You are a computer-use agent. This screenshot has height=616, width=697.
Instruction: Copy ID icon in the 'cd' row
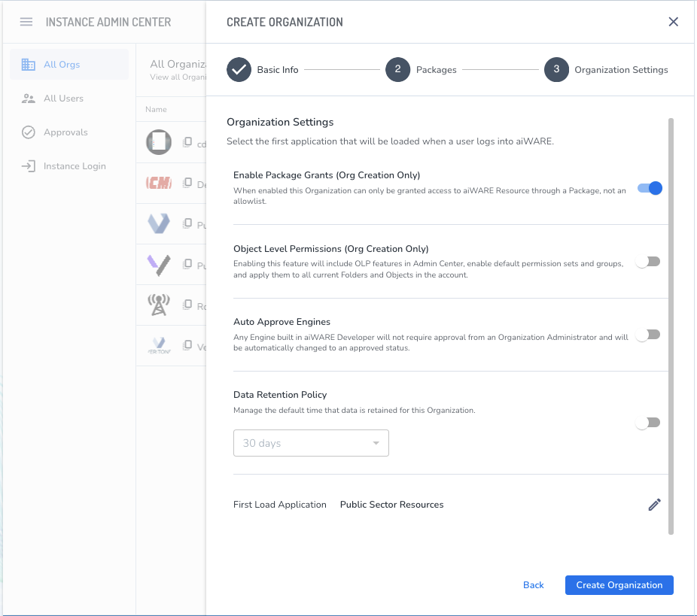[x=187, y=142]
